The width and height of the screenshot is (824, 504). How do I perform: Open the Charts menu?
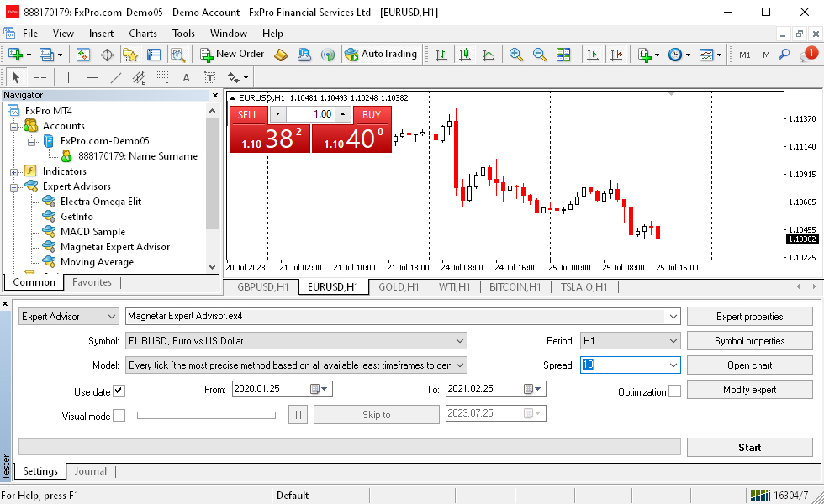pos(143,34)
